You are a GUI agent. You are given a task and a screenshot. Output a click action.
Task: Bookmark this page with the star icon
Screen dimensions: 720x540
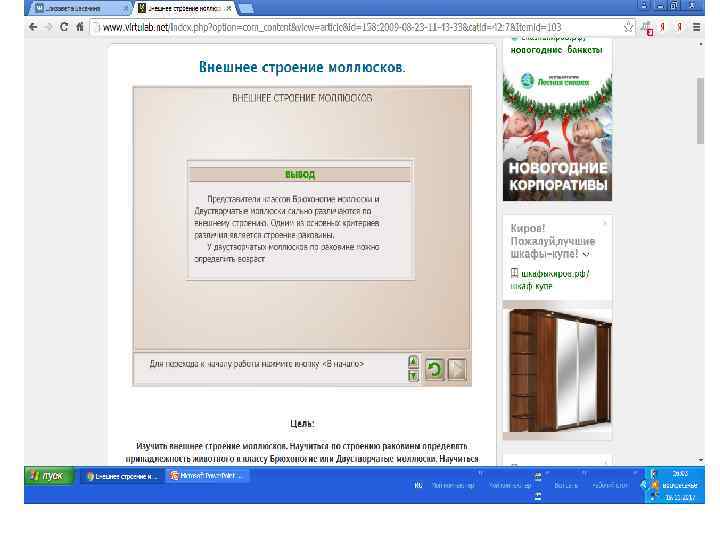(x=629, y=28)
